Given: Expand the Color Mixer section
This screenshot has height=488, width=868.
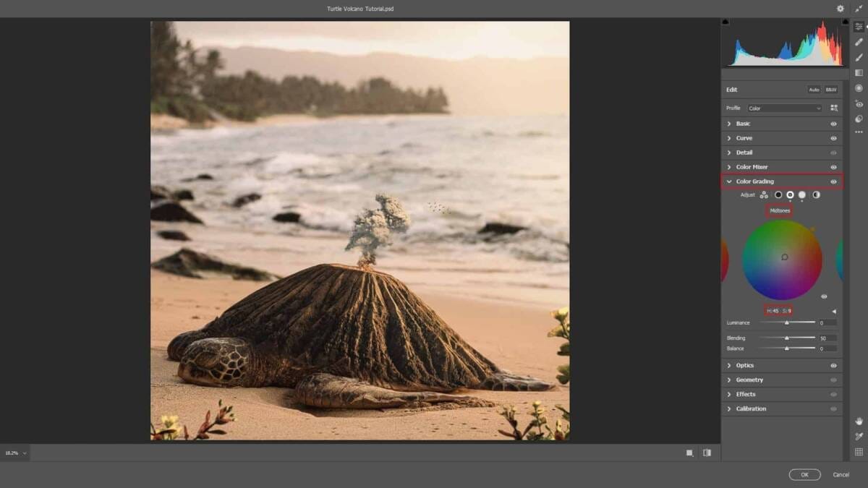Looking at the screenshot, I should 752,167.
